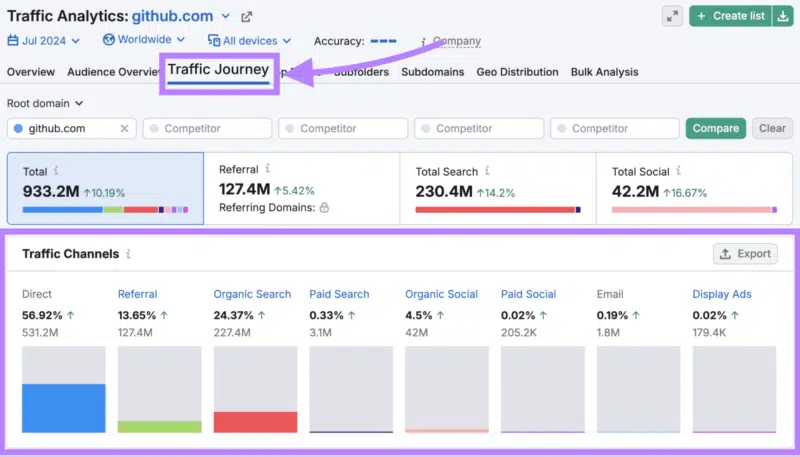Expand the Root domain dropdown
Screen dimensions: 800x457
(45, 103)
